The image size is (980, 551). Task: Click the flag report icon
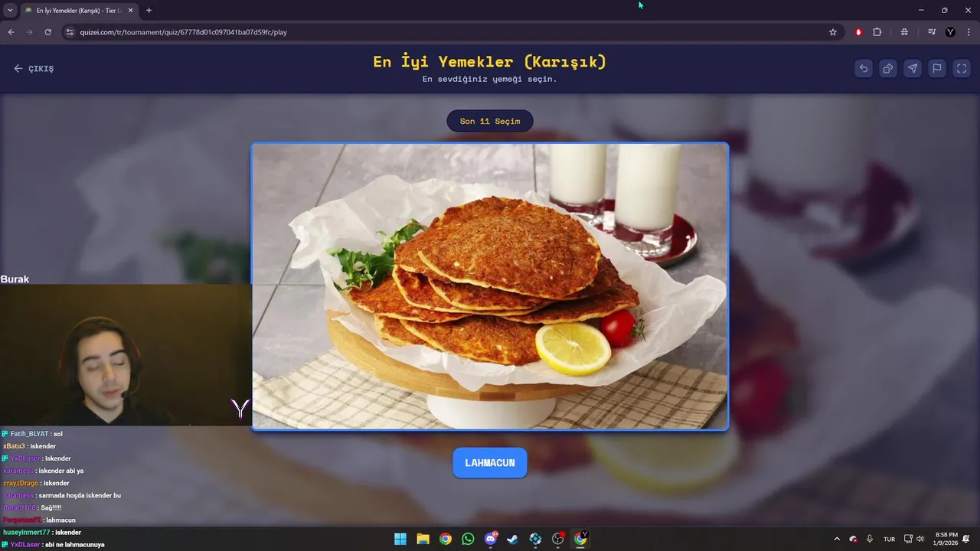(937, 68)
